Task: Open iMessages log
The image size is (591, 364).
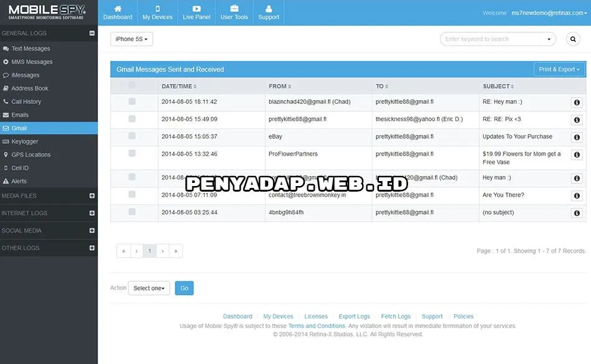Action: point(25,75)
